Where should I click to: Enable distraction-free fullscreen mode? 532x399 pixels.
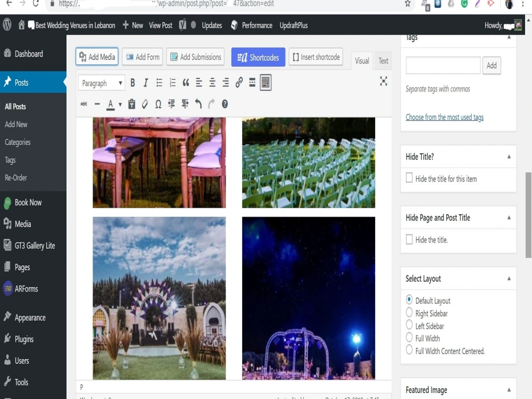point(384,81)
